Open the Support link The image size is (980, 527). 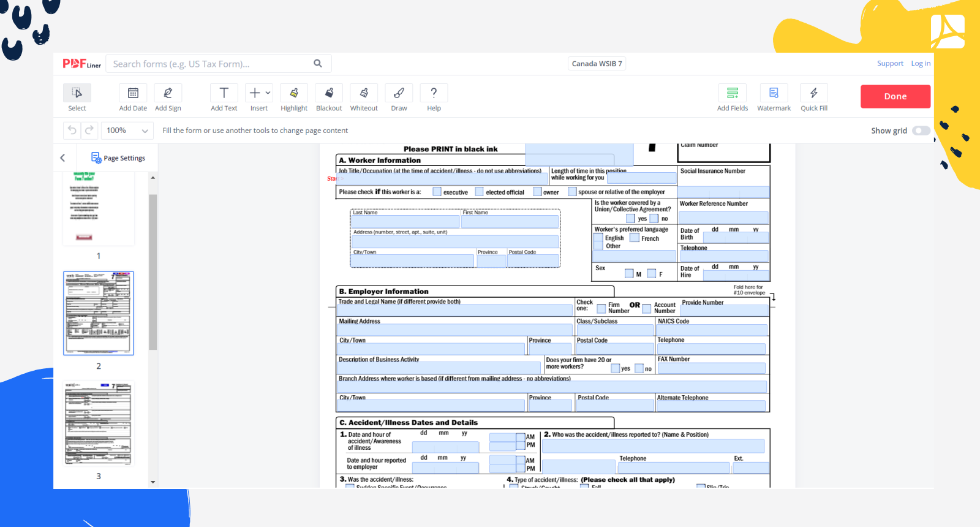click(x=890, y=64)
